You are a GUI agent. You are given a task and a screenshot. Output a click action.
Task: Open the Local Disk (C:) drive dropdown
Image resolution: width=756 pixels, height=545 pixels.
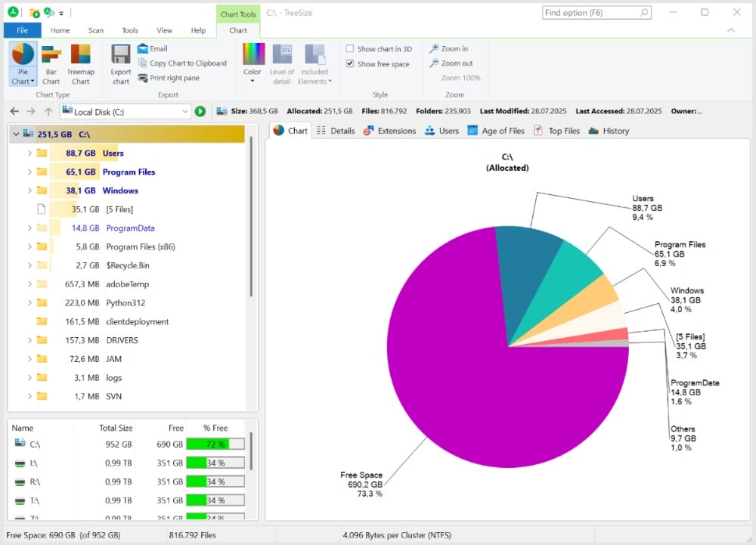coord(184,112)
